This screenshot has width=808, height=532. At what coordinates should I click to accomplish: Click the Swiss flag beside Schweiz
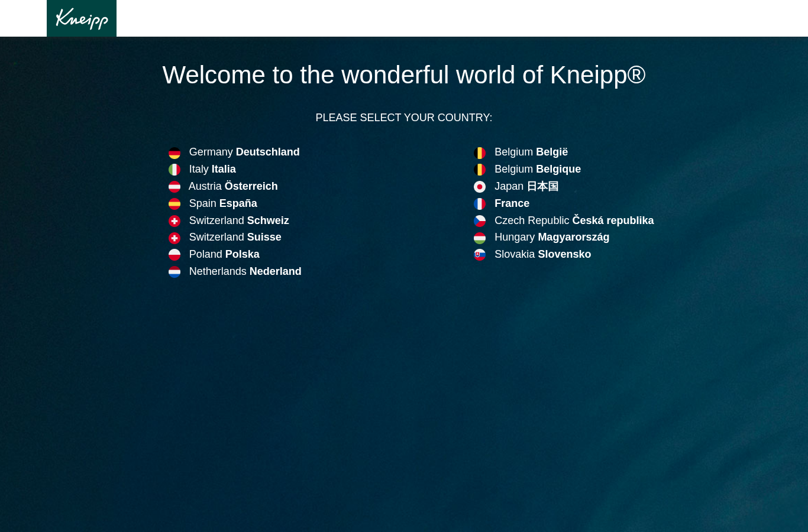click(174, 221)
